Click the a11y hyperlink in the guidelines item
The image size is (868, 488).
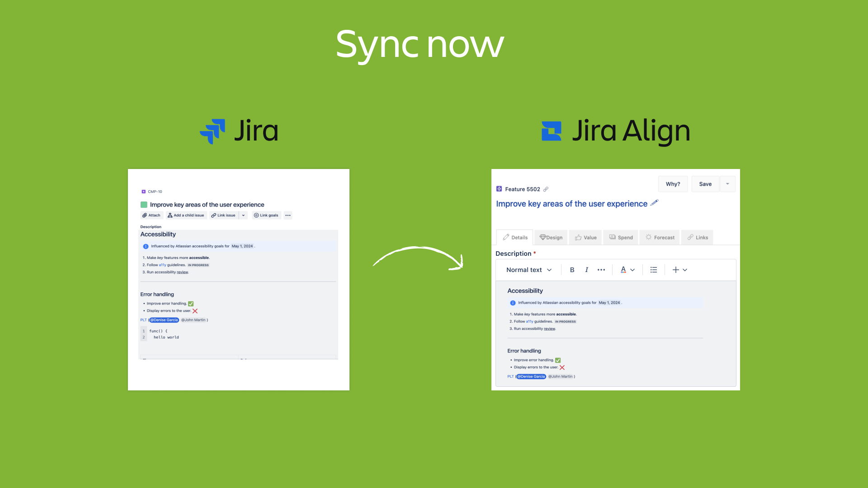pos(162,265)
